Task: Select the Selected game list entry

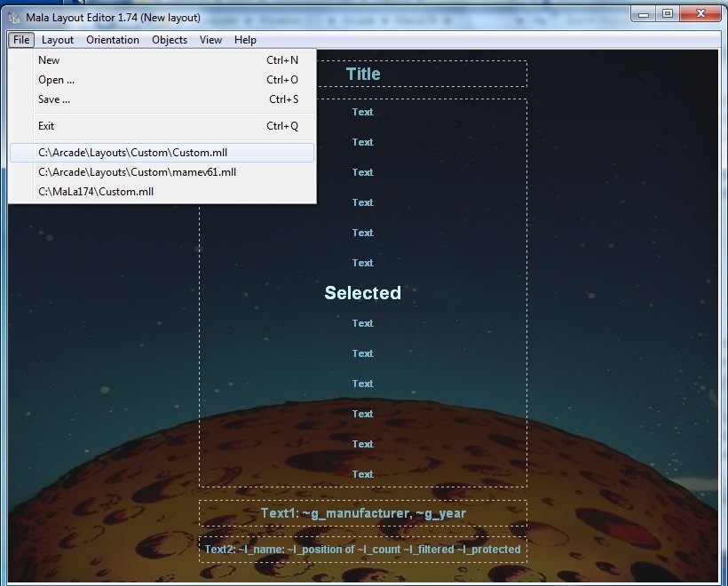Action: (x=362, y=293)
